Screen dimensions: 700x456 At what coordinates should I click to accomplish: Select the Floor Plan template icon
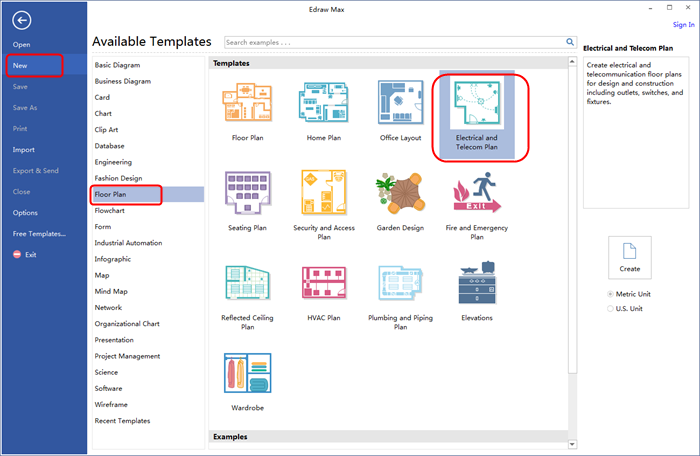(247, 103)
